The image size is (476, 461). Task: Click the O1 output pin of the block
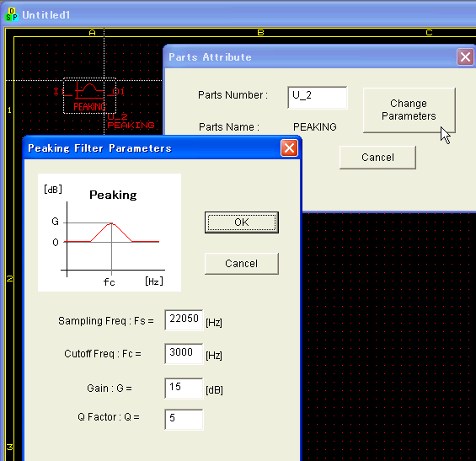pos(119,91)
